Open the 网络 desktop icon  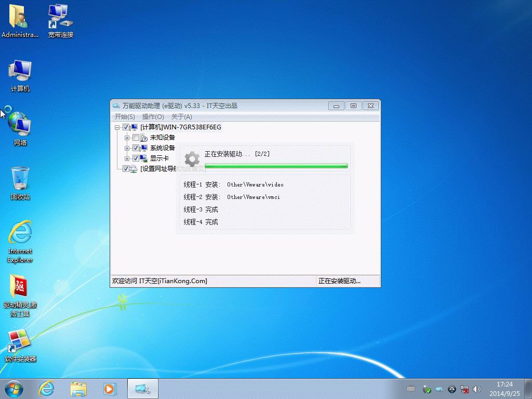(20, 129)
